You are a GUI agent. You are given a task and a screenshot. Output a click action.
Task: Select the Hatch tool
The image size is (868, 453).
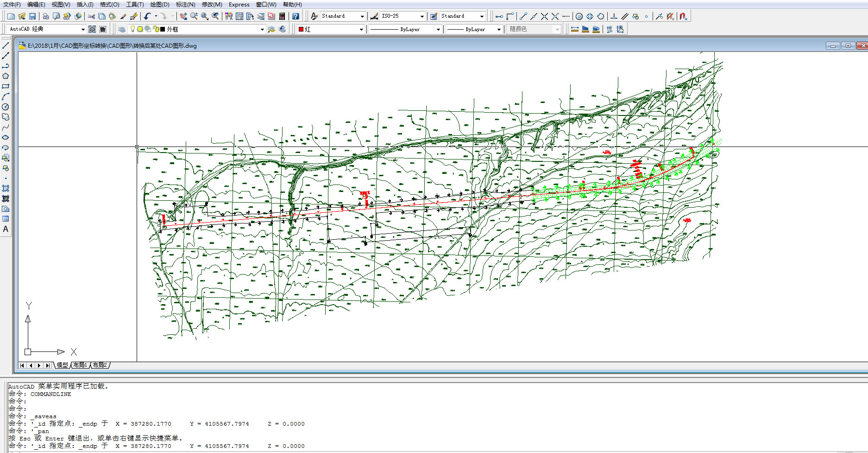point(6,188)
